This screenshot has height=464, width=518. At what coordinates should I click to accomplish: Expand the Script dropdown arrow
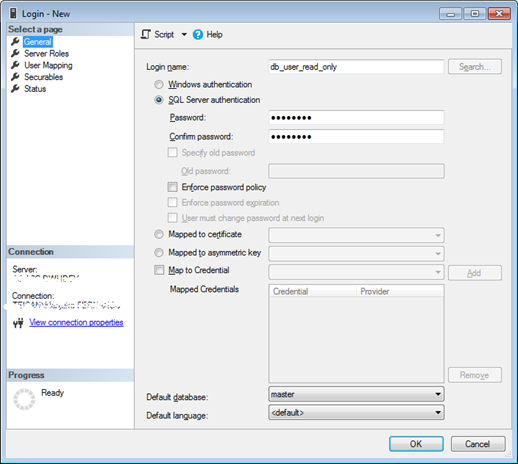(x=184, y=34)
